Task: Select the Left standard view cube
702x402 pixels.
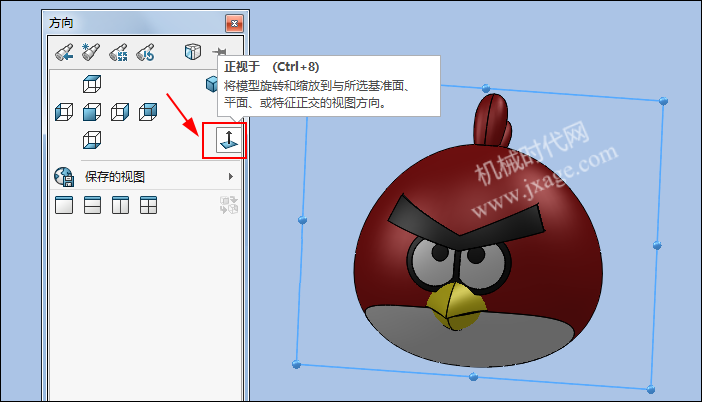Action: coord(64,112)
